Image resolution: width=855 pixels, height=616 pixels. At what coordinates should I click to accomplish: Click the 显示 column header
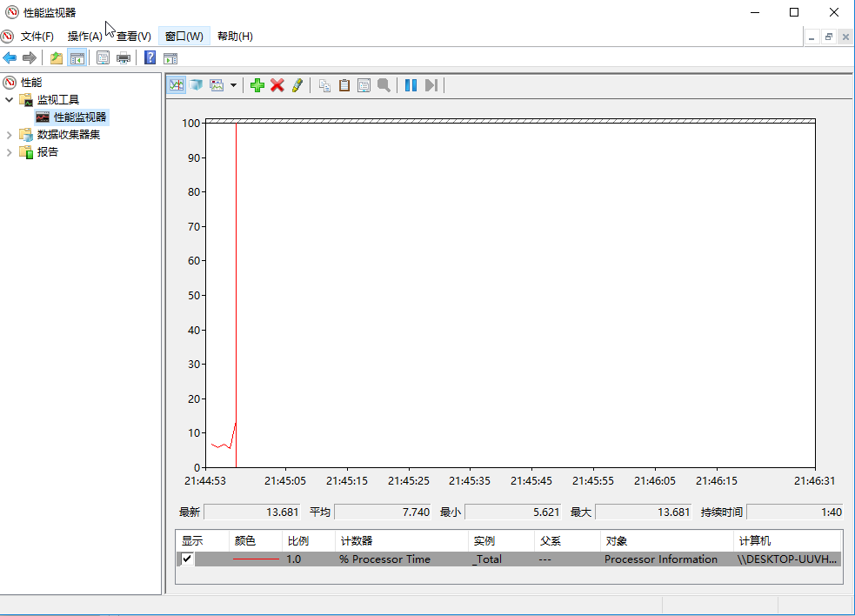[x=203, y=540]
